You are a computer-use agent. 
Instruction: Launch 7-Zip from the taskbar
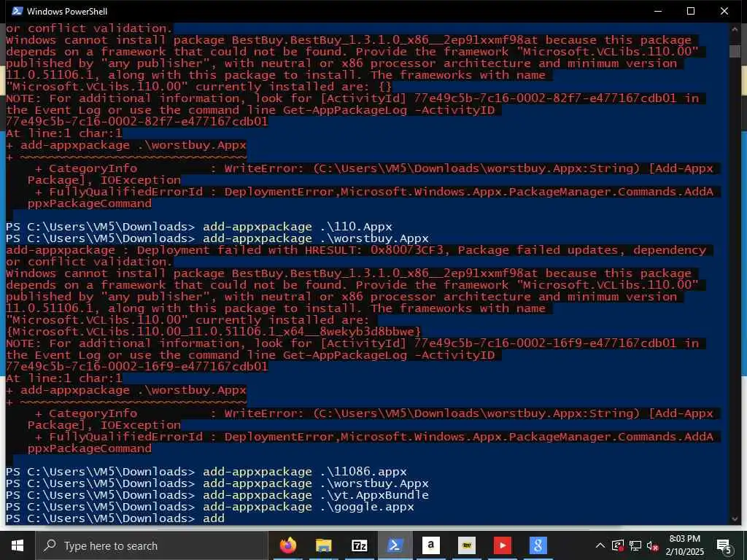(x=359, y=545)
